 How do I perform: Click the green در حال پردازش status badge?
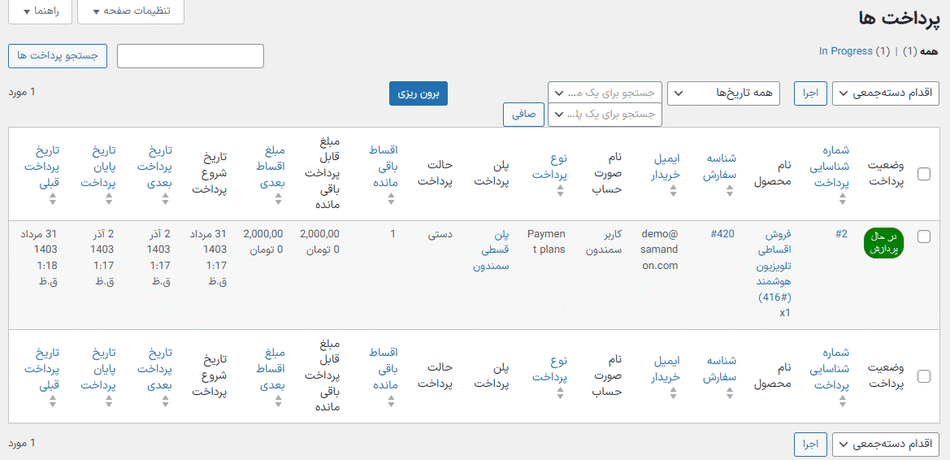(883, 244)
